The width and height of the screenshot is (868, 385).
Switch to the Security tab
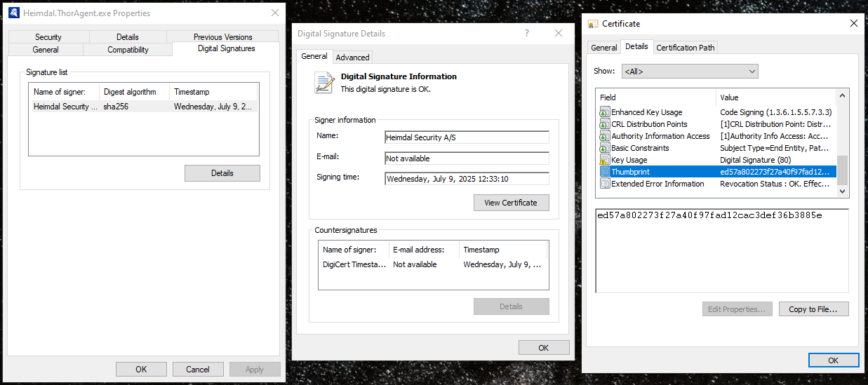tap(48, 37)
